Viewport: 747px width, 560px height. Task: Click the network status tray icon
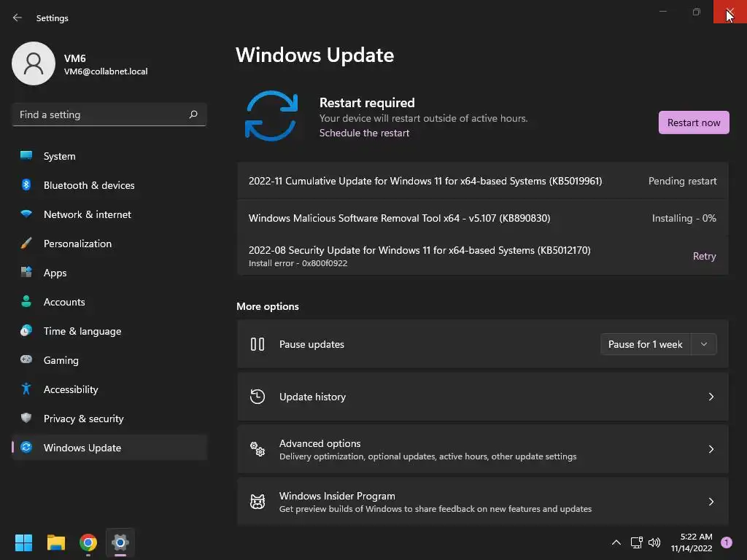[636, 542]
